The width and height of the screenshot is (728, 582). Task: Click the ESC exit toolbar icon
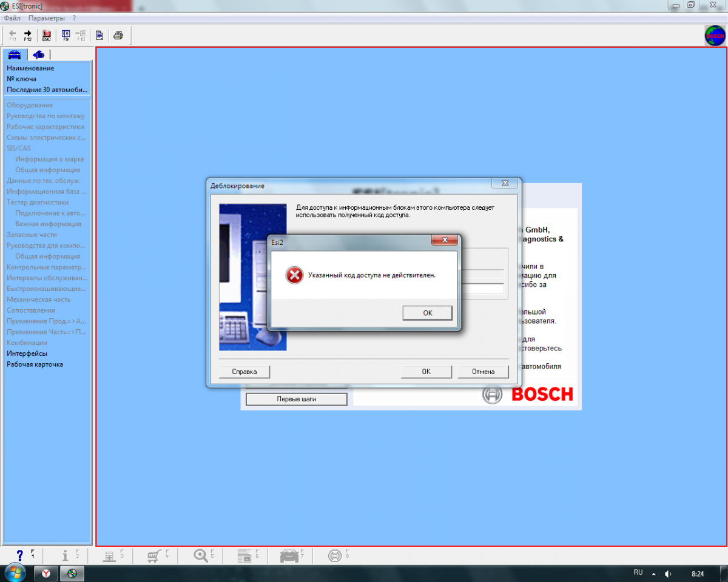[x=46, y=35]
